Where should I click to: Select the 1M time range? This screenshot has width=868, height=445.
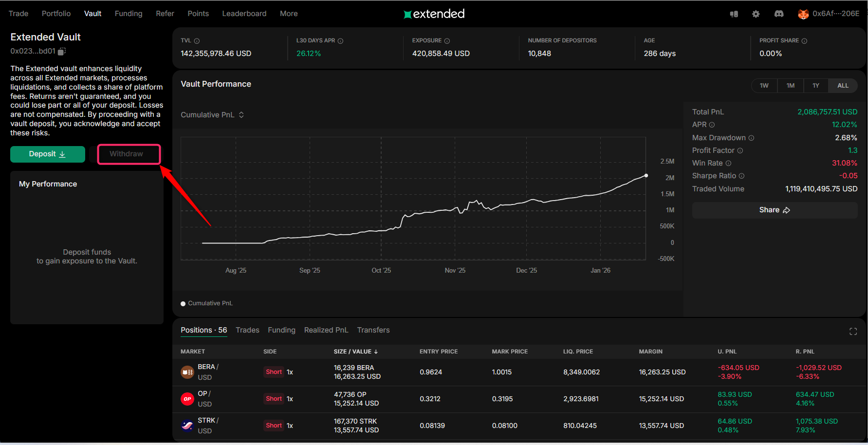[x=790, y=86]
